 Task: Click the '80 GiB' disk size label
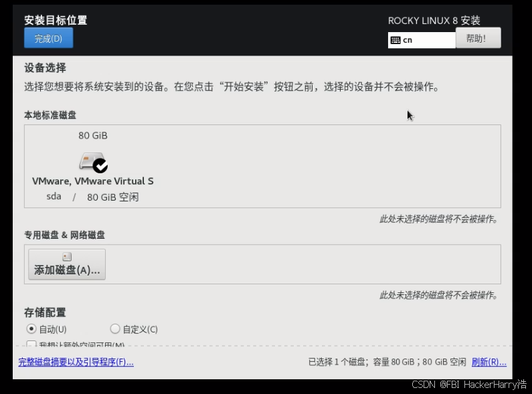(93, 136)
